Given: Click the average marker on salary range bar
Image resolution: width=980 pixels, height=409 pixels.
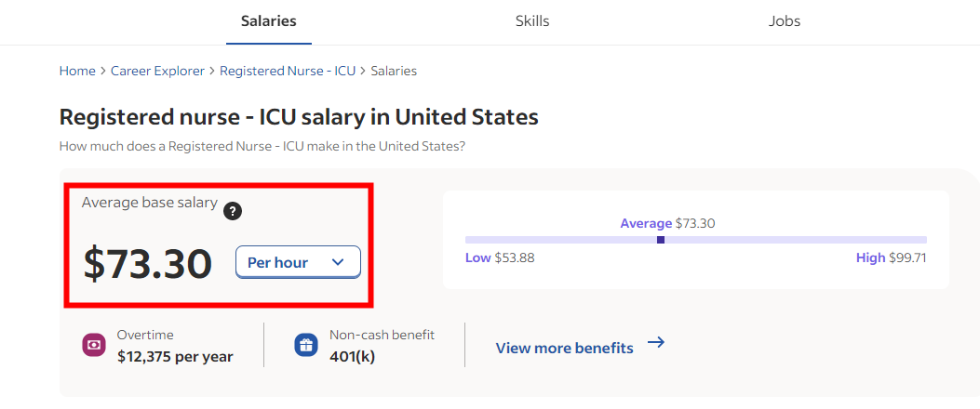Looking at the screenshot, I should (x=661, y=240).
